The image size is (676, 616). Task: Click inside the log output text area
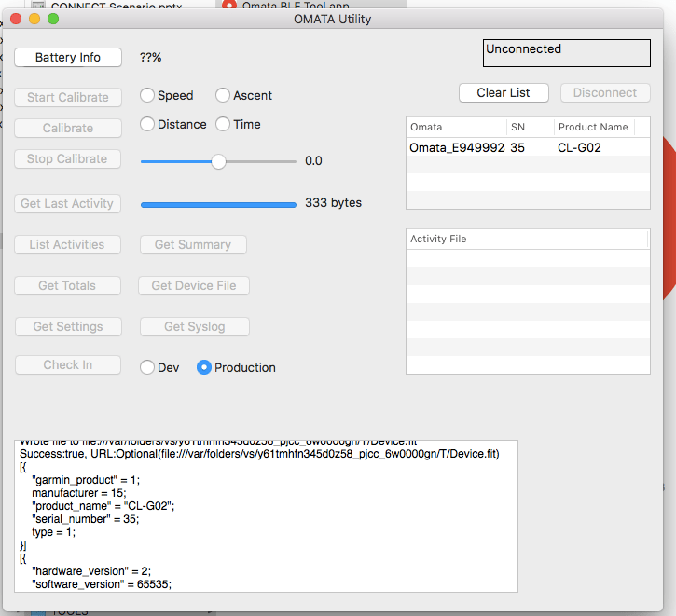click(266, 516)
